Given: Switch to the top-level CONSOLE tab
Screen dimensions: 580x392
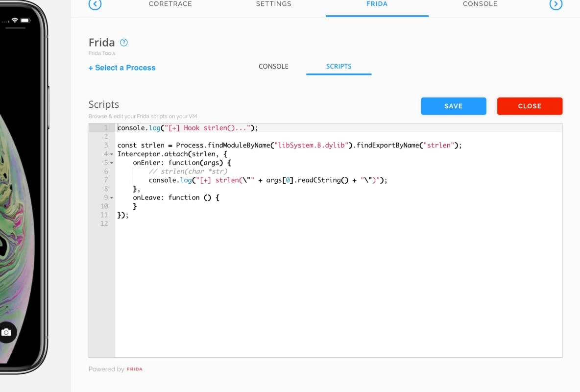Looking at the screenshot, I should 480,4.
